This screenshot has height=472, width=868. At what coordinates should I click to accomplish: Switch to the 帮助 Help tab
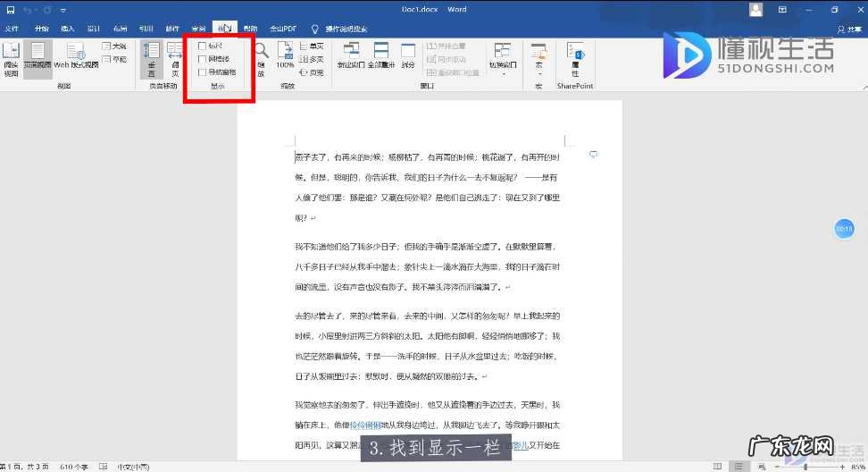[x=251, y=29]
